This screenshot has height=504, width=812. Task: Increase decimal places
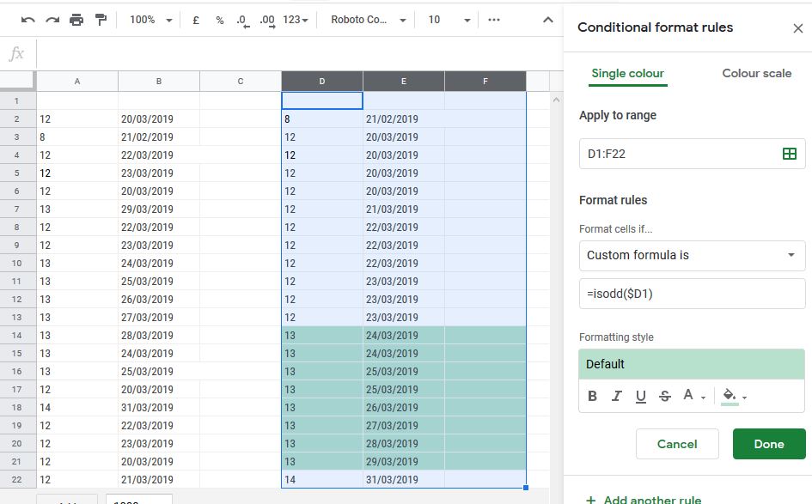click(265, 19)
